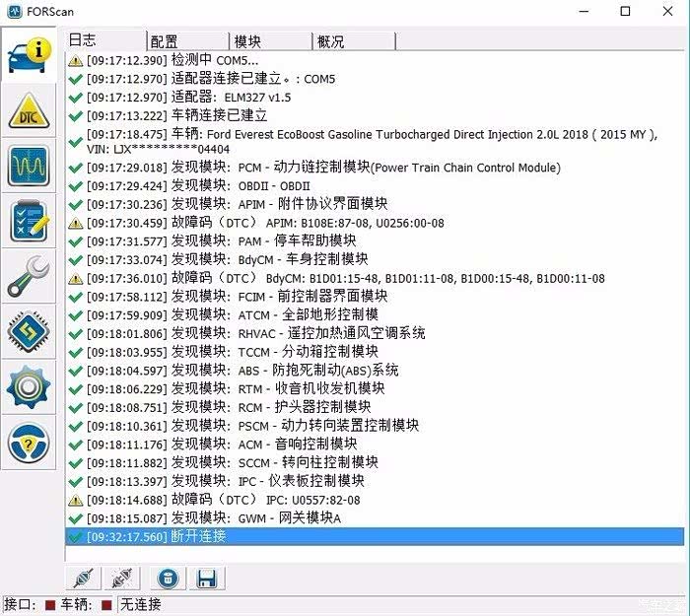The image size is (690, 616).
Task: Click the trash clear log button
Action: 169,578
